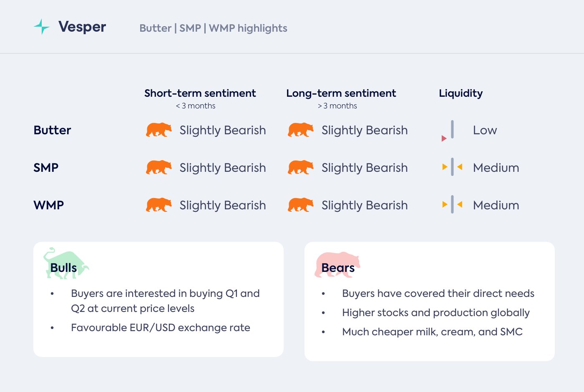Click the green bull icon behind Bulls

(66, 263)
